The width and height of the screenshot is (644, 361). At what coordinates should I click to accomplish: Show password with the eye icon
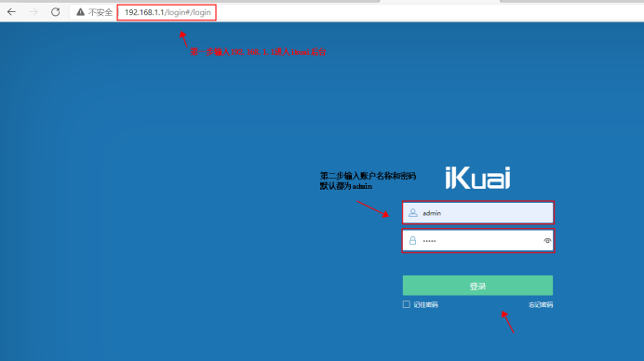pyautogui.click(x=547, y=241)
